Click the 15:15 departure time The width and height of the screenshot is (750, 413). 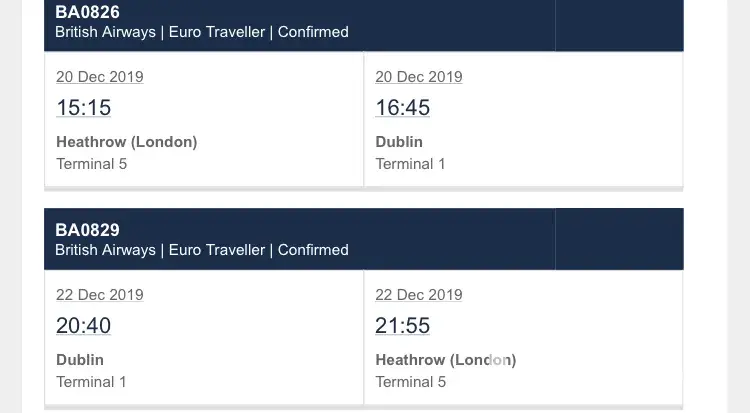[83, 107]
